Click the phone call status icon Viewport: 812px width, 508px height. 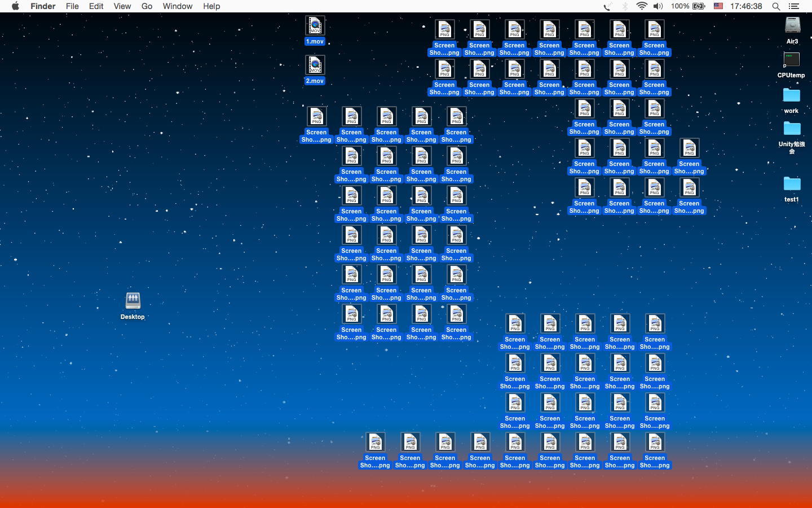click(607, 6)
